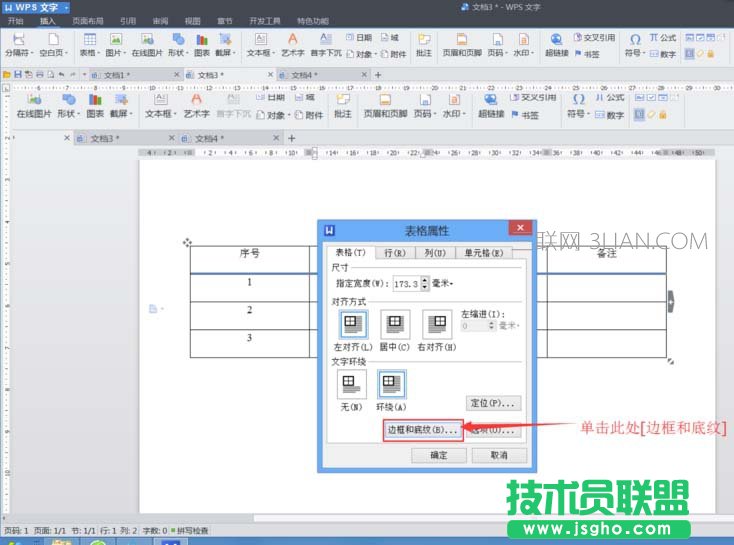The width and height of the screenshot is (734, 545).
Task: Click the redo arrow in quick access toolbar
Action: pyautogui.click(x=73, y=74)
